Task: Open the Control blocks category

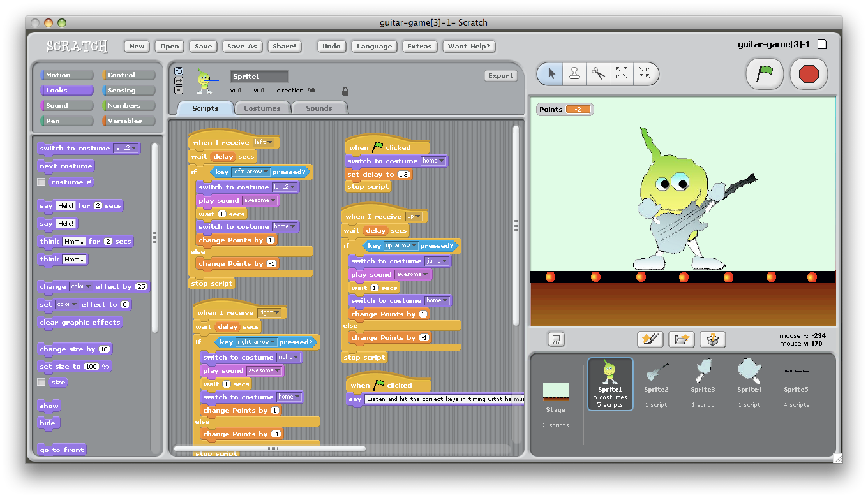Action: pos(129,75)
